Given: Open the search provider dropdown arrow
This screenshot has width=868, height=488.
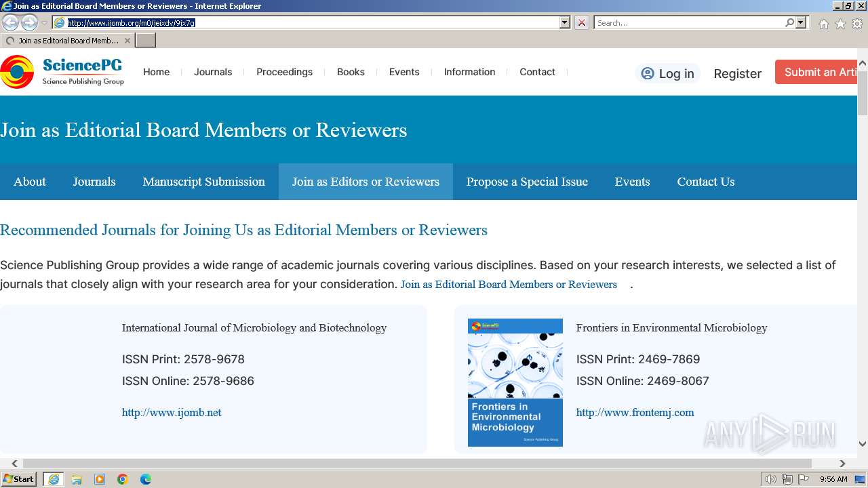Looking at the screenshot, I should [801, 22].
